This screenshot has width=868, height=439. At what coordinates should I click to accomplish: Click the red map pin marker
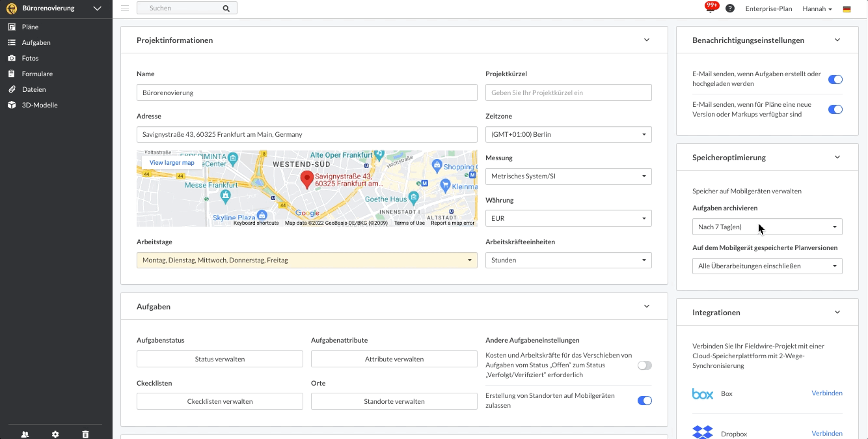pyautogui.click(x=306, y=180)
